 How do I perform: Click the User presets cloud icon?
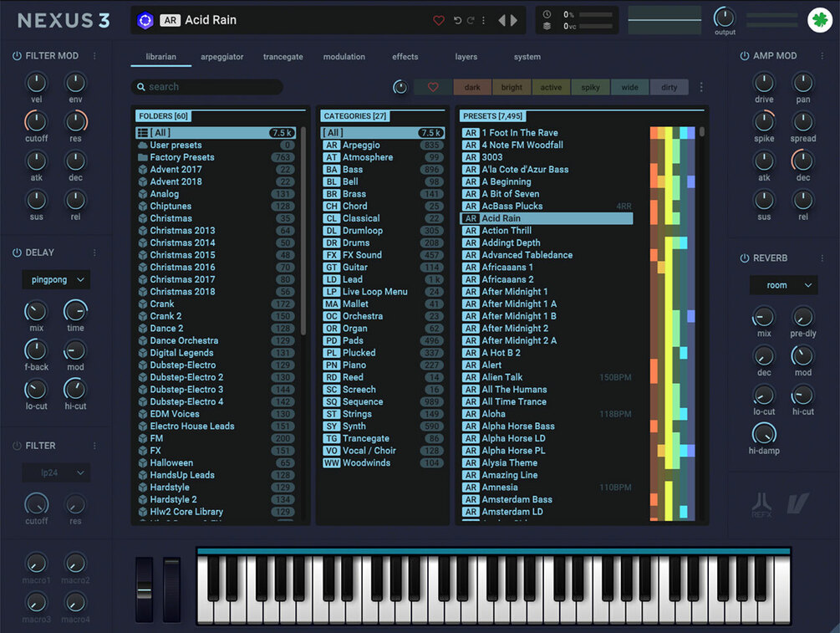pos(142,145)
